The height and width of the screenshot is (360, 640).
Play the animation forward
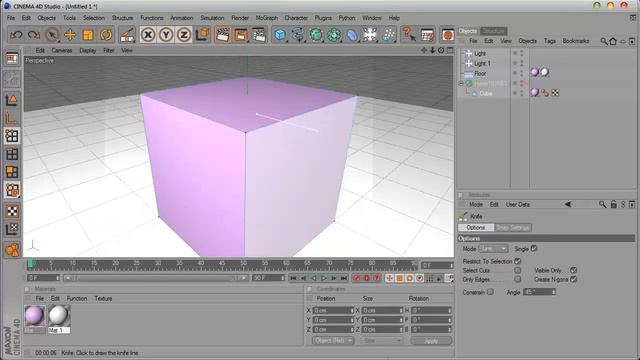click(x=324, y=278)
